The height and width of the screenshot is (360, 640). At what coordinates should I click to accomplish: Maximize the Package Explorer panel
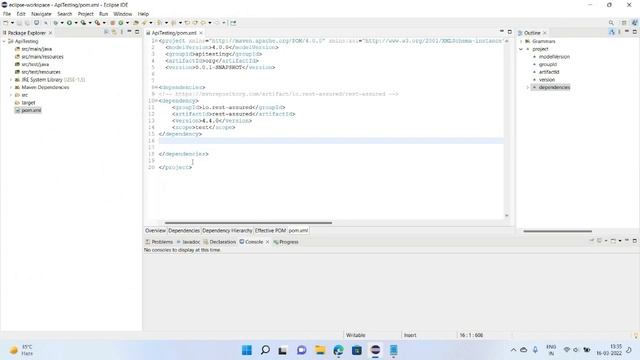(137, 31)
